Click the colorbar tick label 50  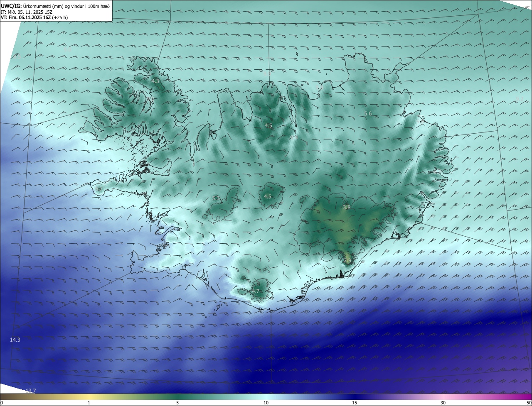(529, 403)
